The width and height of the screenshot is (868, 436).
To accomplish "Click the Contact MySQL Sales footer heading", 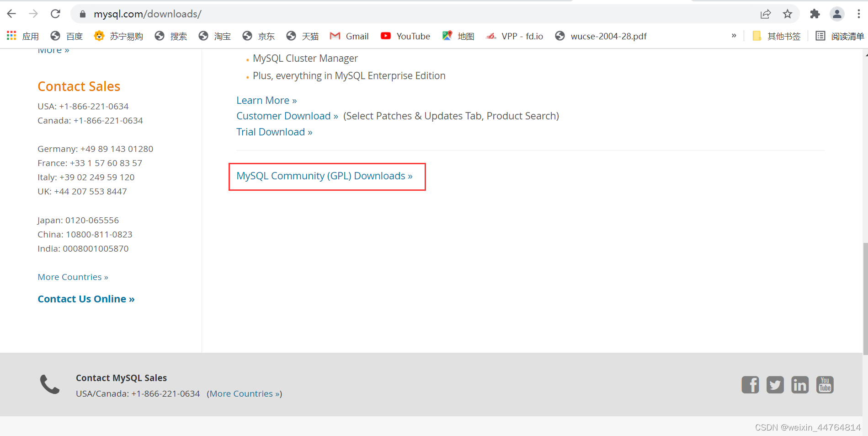I will [x=121, y=378].
